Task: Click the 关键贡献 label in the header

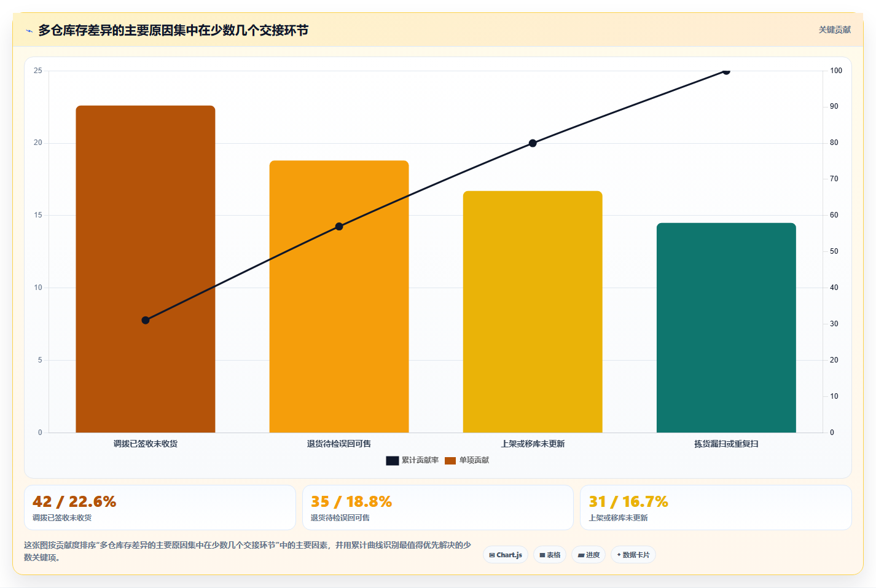Action: tap(834, 29)
